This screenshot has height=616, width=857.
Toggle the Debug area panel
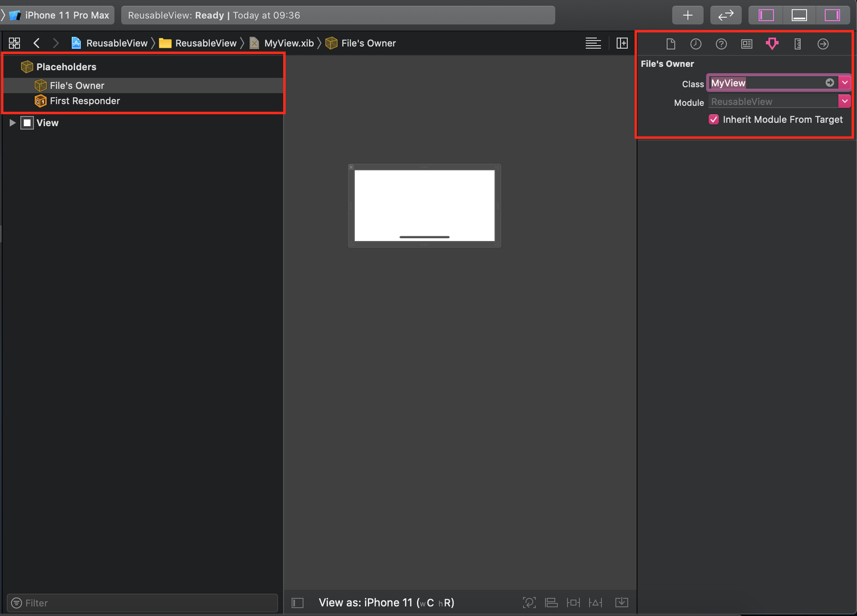click(x=799, y=15)
